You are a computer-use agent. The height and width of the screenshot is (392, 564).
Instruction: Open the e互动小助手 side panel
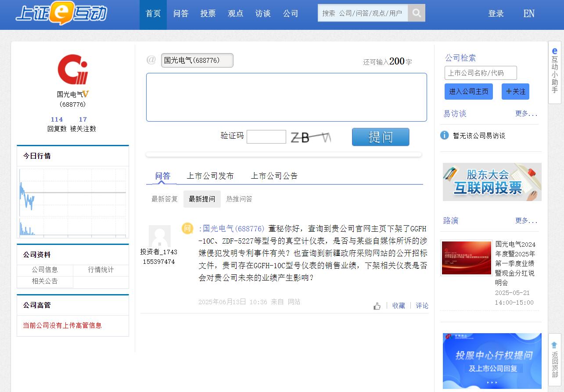(x=555, y=72)
